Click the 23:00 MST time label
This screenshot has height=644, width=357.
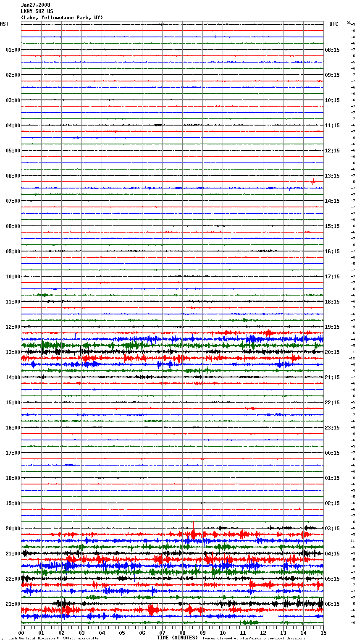(x=13, y=604)
